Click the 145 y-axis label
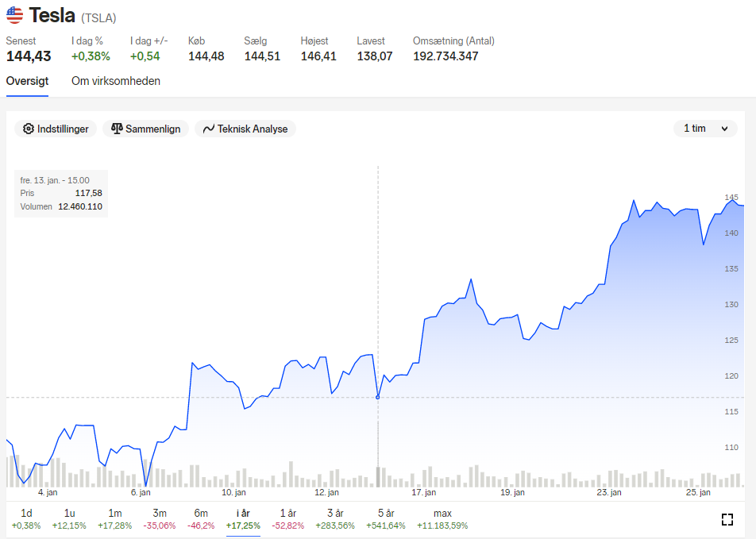The height and width of the screenshot is (539, 756). click(x=731, y=197)
